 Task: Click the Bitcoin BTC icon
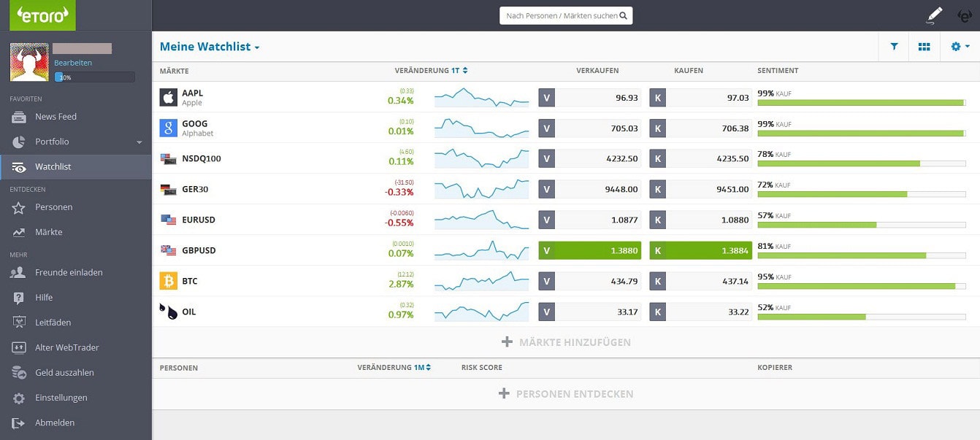coord(169,281)
